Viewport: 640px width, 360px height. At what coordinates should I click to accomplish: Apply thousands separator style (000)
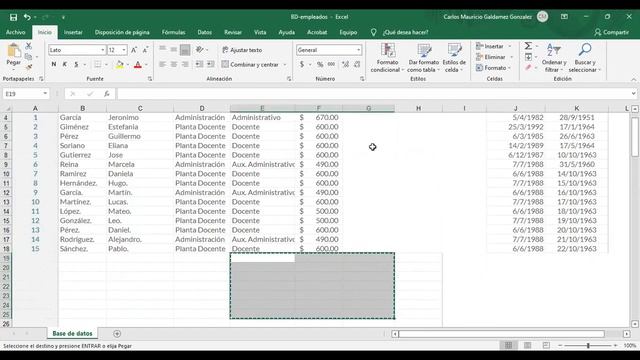pos(331,64)
